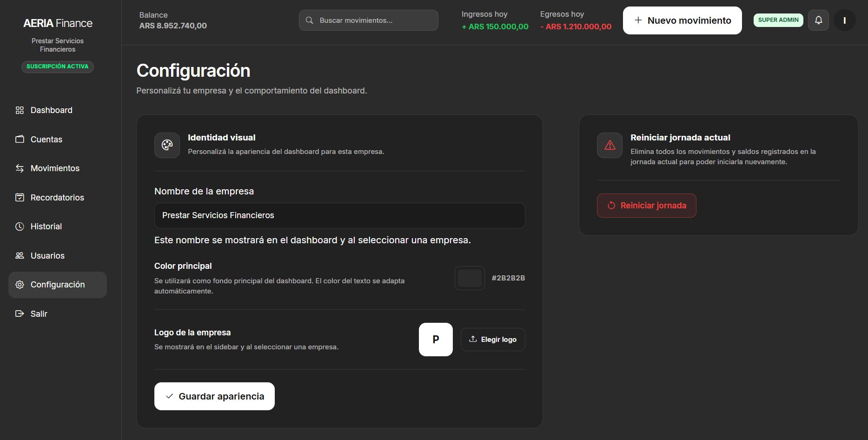Click the Nuevo movimiento button

tap(682, 20)
